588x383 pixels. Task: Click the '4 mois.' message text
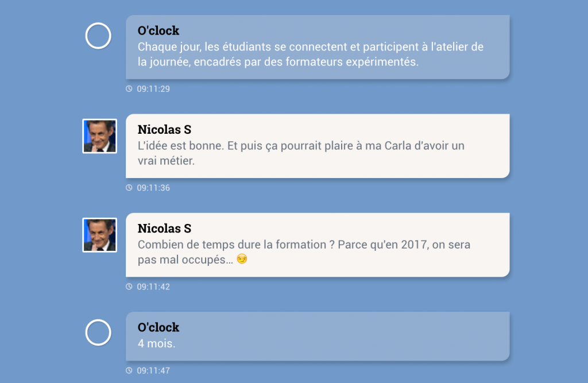[157, 344]
